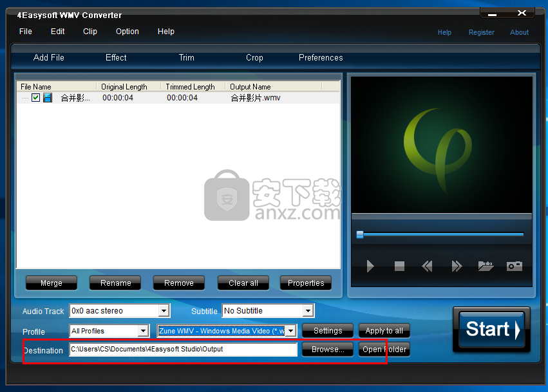Click the film strip icon of 合并影 file
Viewport: 548px width, 392px height.
pos(48,98)
